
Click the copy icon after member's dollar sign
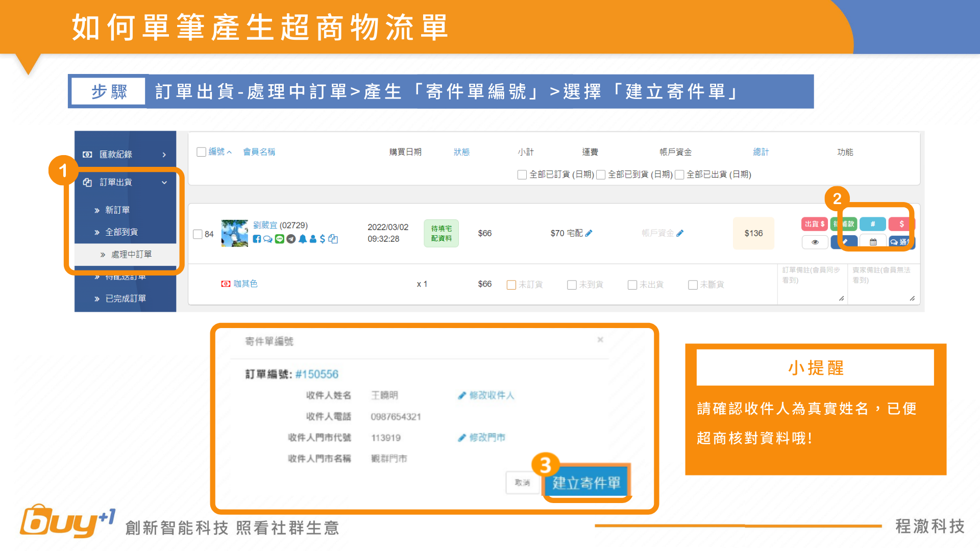tap(333, 239)
